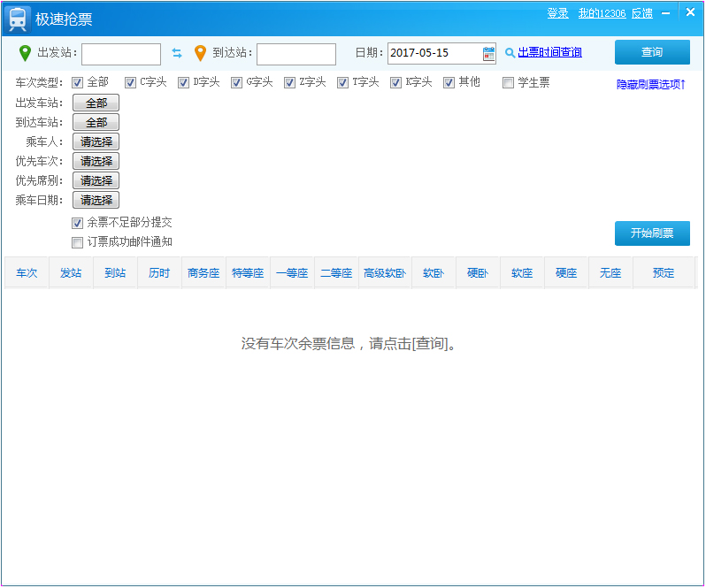The width and height of the screenshot is (706, 588).
Task: Open 优先车次 请选择 selector
Action: coord(96,161)
